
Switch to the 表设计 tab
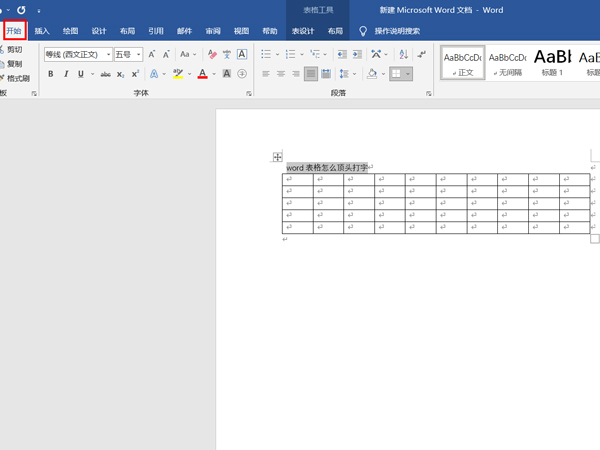(304, 31)
